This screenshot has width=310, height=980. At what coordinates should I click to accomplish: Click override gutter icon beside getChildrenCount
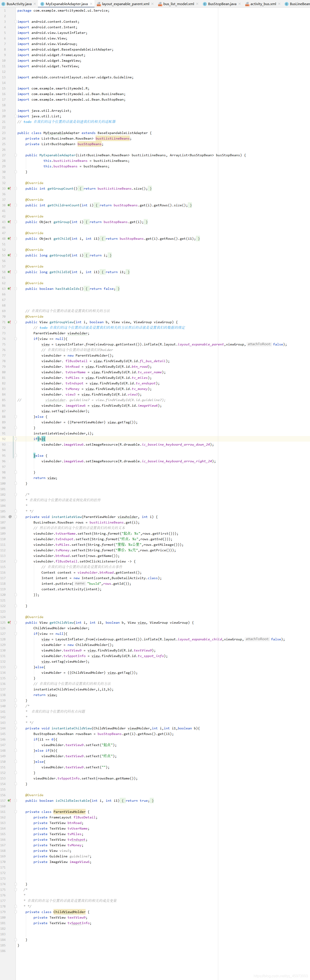tap(9, 205)
